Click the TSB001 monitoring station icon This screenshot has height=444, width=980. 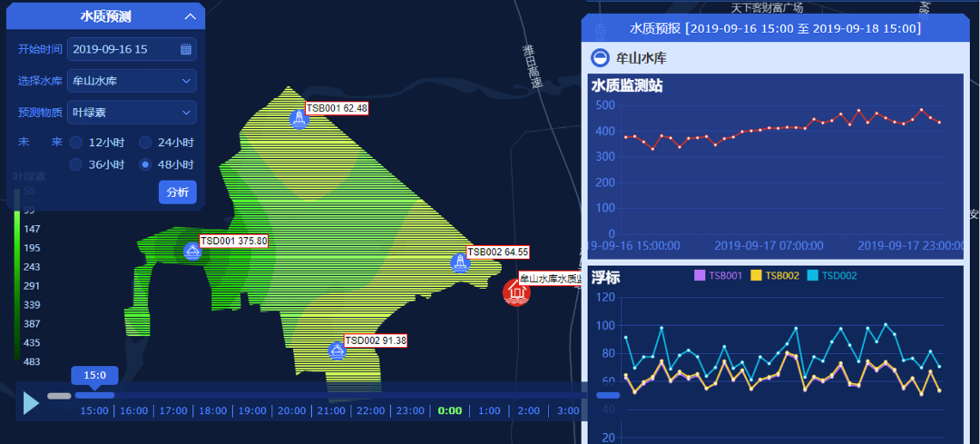click(x=299, y=119)
